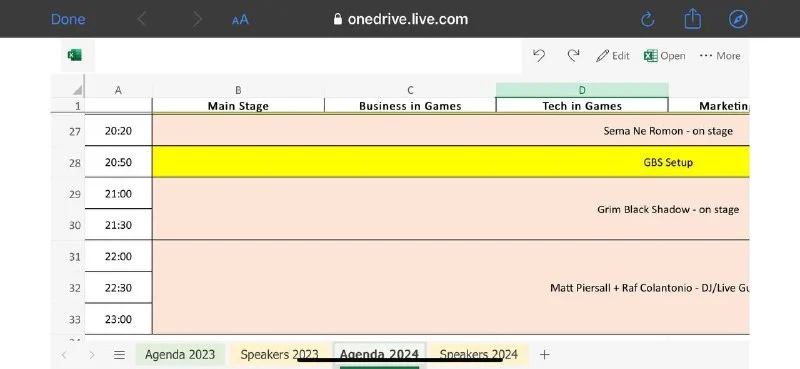
Task: Select the highlighted column D header
Action: tap(582, 90)
